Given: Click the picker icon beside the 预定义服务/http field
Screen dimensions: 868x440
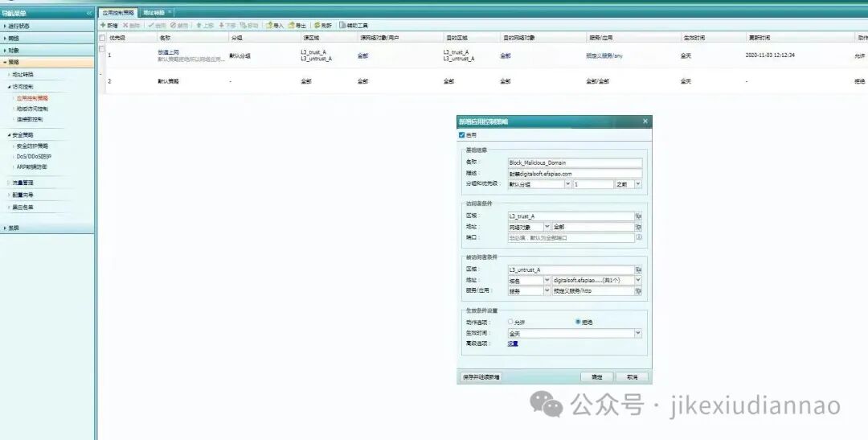Looking at the screenshot, I should [x=638, y=291].
